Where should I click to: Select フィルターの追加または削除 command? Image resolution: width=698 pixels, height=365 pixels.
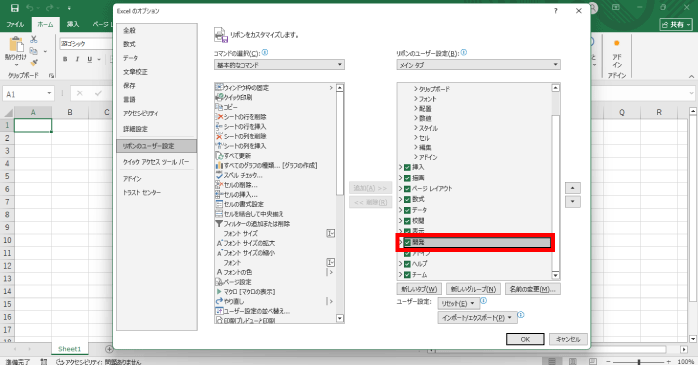pyautogui.click(x=274, y=224)
